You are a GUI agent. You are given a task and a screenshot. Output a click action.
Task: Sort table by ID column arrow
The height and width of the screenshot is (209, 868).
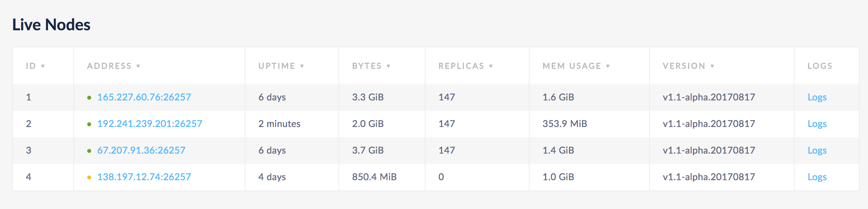click(x=43, y=66)
